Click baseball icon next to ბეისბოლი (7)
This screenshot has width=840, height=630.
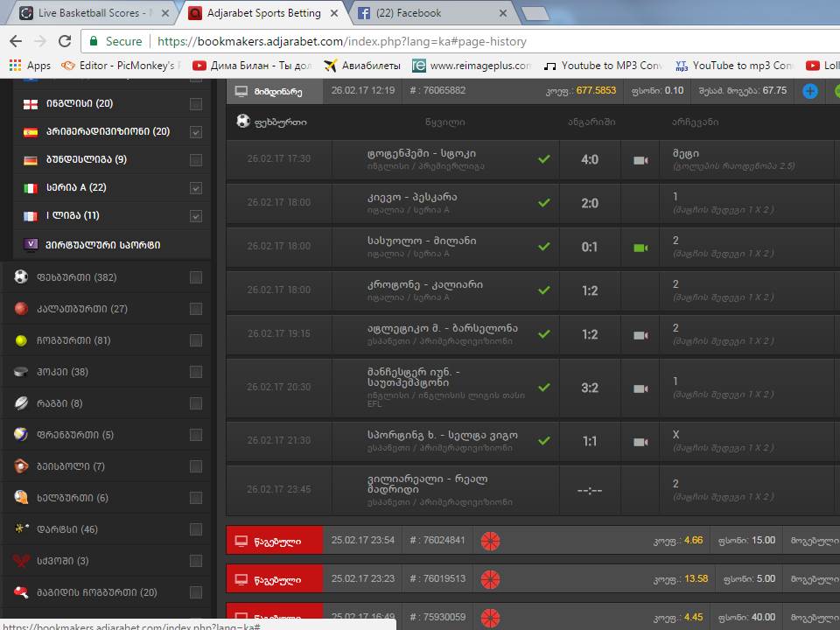21,466
